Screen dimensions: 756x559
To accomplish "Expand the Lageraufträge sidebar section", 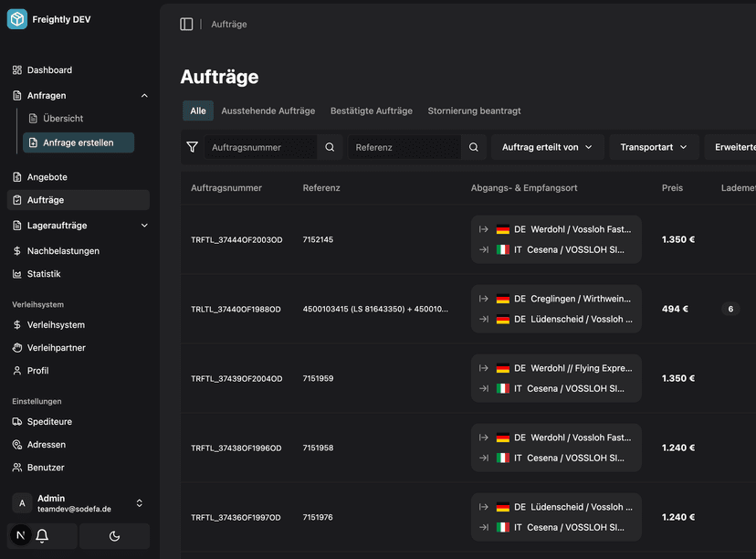I will pyautogui.click(x=144, y=226).
